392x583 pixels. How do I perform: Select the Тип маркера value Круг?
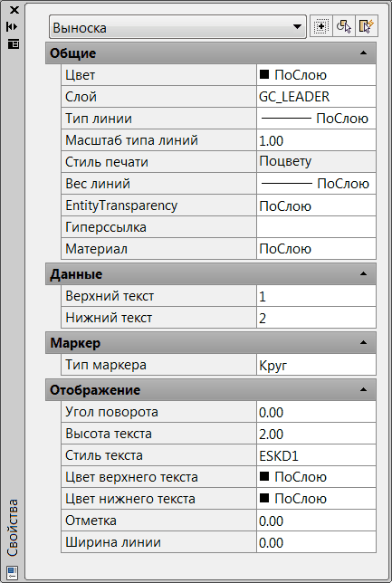pyautogui.click(x=316, y=365)
